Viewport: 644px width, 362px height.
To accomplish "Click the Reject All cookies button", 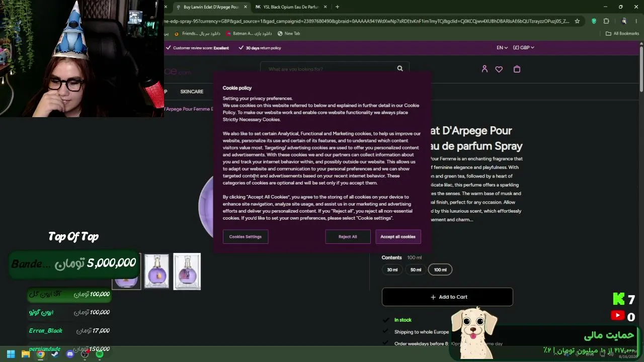I will click(348, 236).
